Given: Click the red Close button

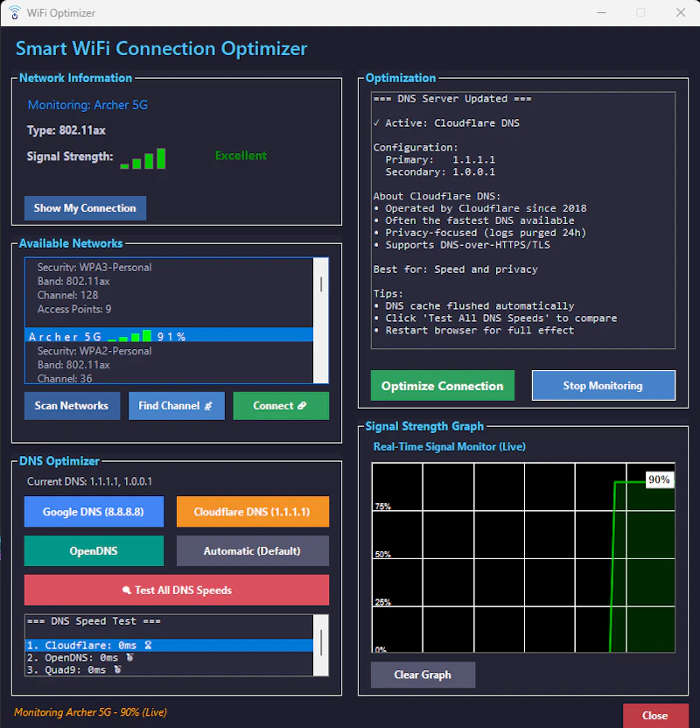Looking at the screenshot, I should [x=655, y=716].
